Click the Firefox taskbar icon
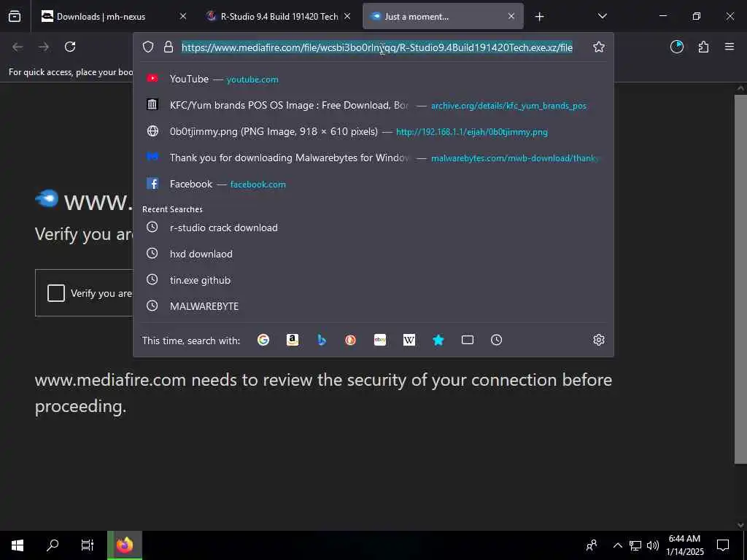Screen dimensions: 747x560 pyautogui.click(x=124, y=545)
